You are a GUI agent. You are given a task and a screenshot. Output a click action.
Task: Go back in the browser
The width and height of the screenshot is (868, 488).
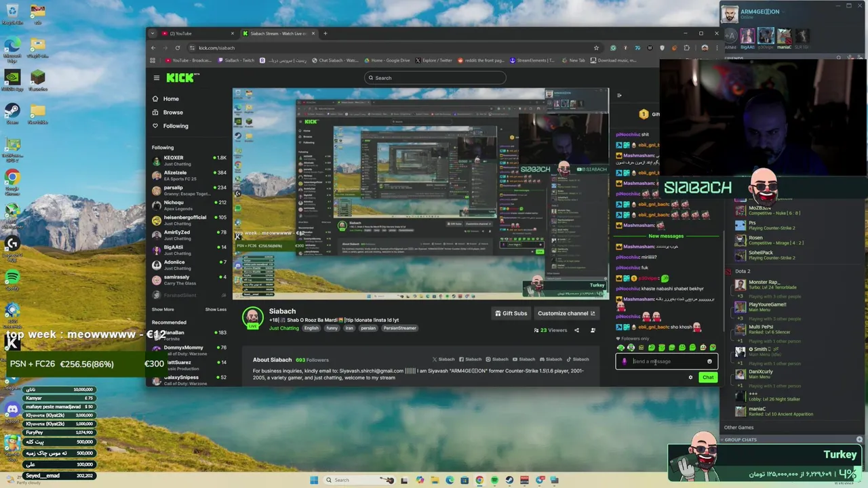click(153, 48)
